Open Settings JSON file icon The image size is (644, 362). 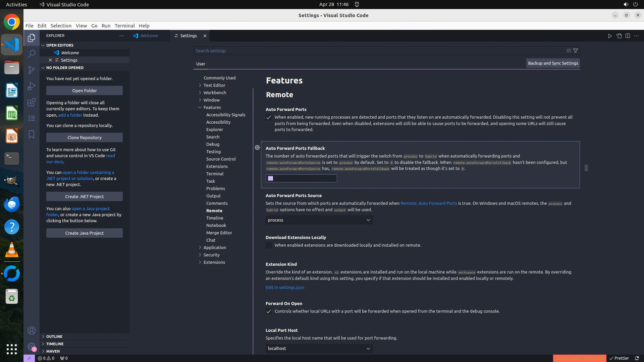pyautogui.click(x=619, y=36)
